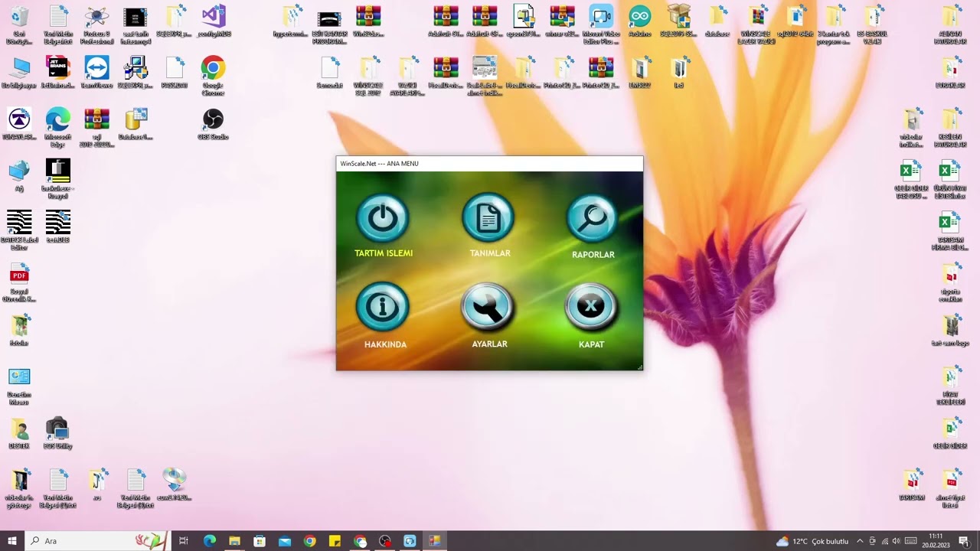The height and width of the screenshot is (551, 980).
Task: Show hidden system tray icons
Action: click(860, 541)
